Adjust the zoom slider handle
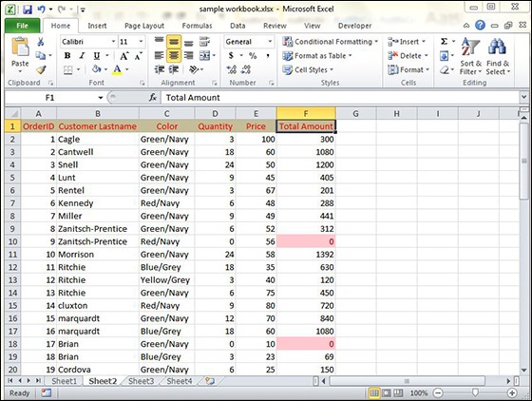The height and width of the screenshot is (401, 532). [475, 392]
